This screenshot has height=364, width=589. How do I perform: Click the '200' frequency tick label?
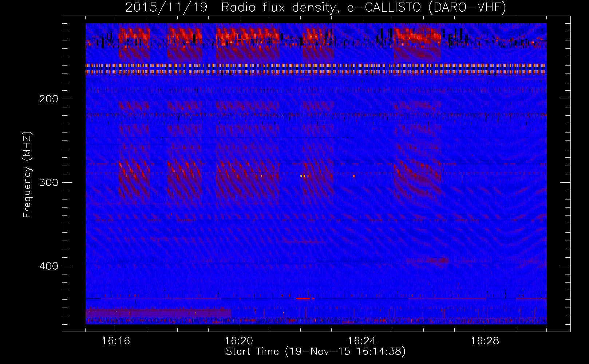point(49,99)
